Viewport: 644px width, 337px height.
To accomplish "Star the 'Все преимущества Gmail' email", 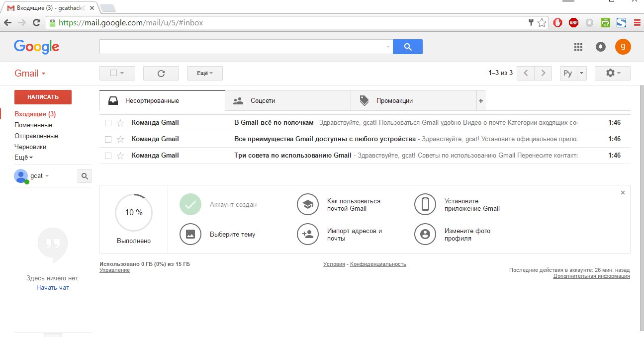I will click(120, 139).
